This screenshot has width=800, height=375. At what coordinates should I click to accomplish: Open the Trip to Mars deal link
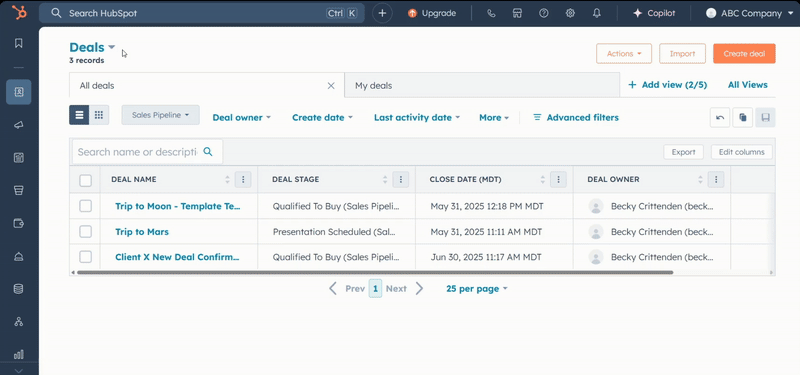142,232
